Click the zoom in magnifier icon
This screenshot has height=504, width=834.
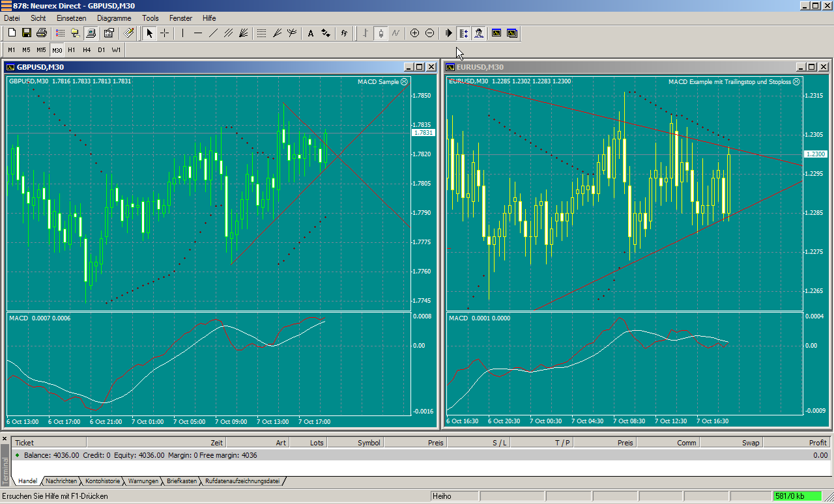click(x=414, y=33)
